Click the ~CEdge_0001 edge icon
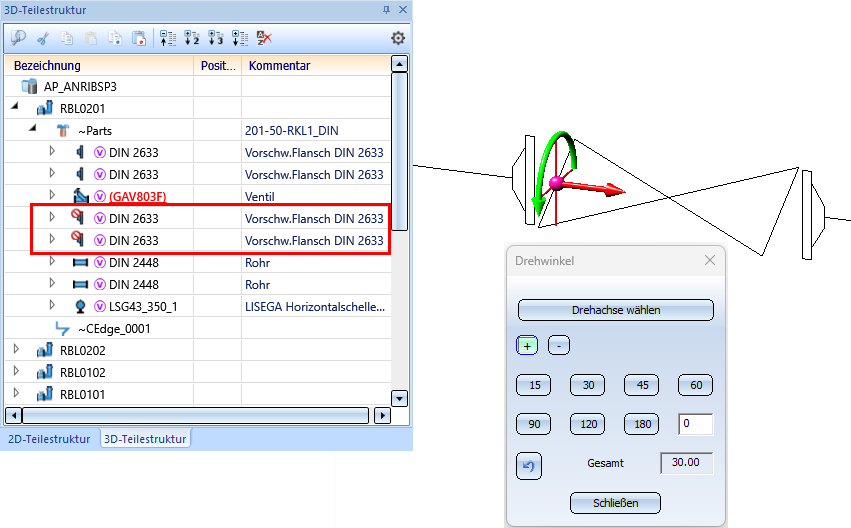 (x=62, y=328)
